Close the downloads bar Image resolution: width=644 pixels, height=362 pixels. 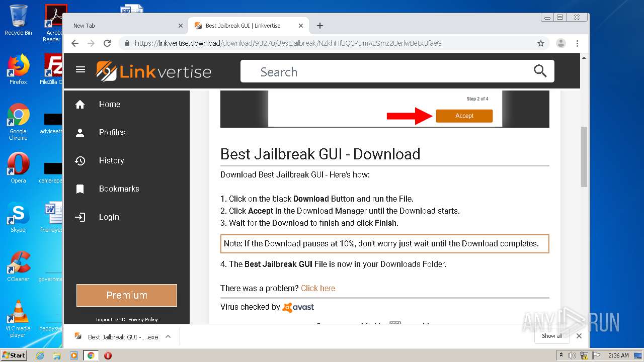tap(579, 336)
